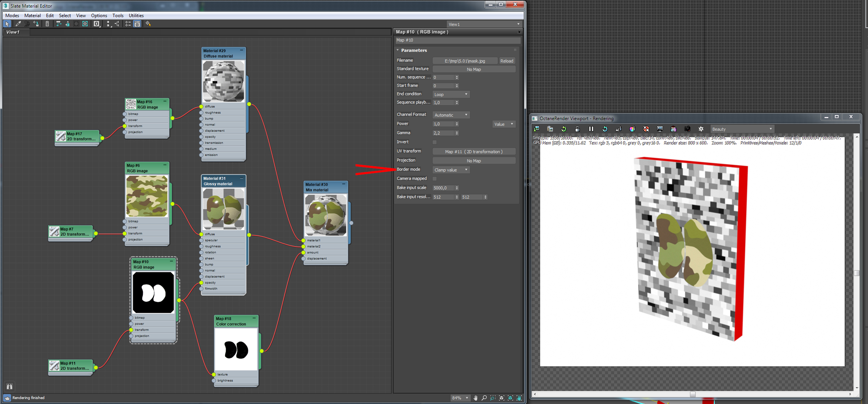The image size is (868, 404).
Task: Open UV transform Map #11 button
Action: click(474, 152)
